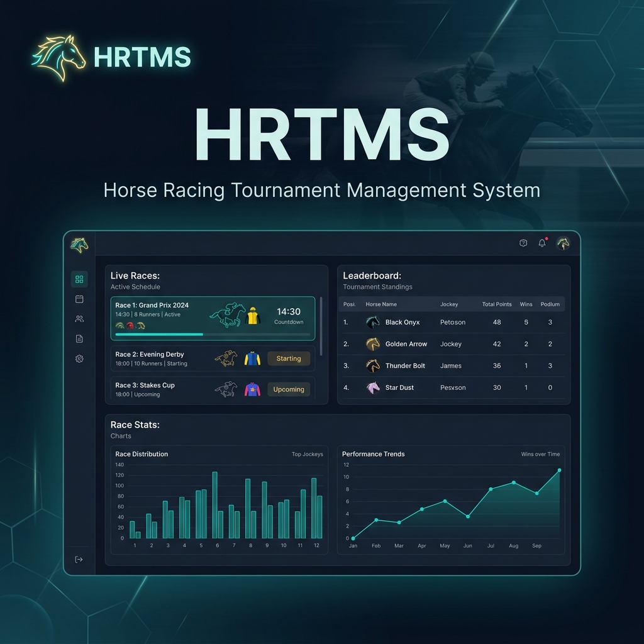Click the Star Dust horse avatar
This screenshot has height=644, width=644.
coord(373,387)
